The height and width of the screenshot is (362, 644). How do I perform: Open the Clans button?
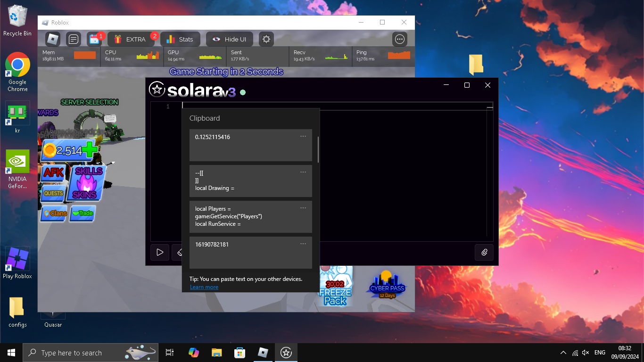pyautogui.click(x=55, y=213)
